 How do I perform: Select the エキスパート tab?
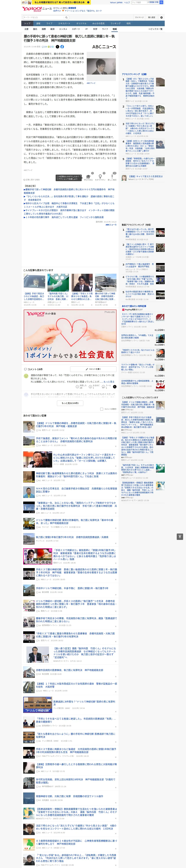point(64,24)
